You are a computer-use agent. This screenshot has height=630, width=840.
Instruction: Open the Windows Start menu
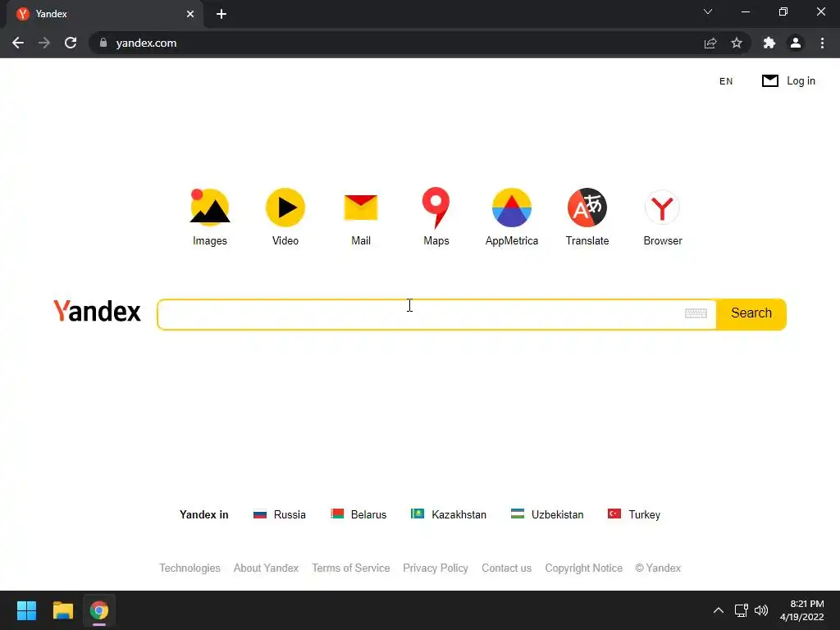26,610
